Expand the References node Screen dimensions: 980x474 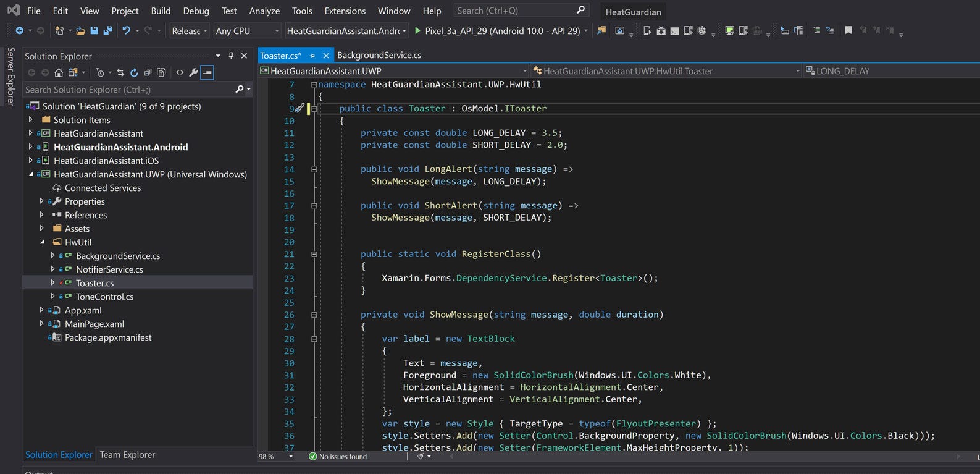[41, 215]
